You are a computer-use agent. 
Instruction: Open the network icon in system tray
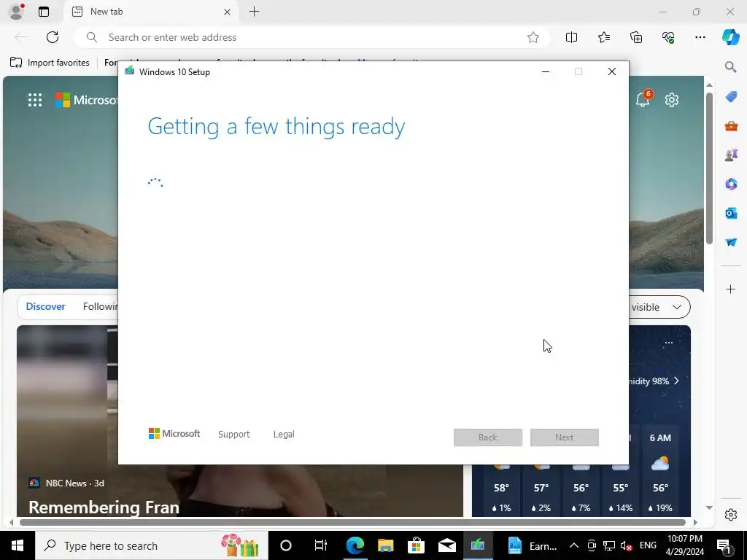609,545
